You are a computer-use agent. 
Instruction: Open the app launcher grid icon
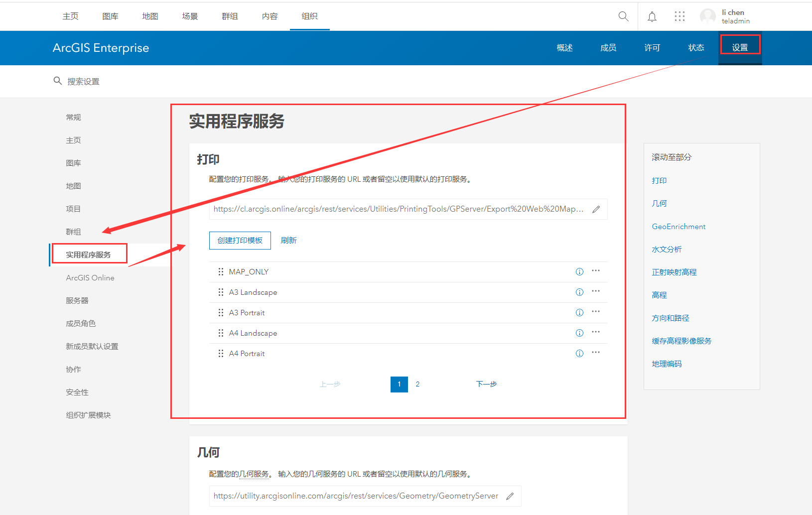click(x=679, y=16)
